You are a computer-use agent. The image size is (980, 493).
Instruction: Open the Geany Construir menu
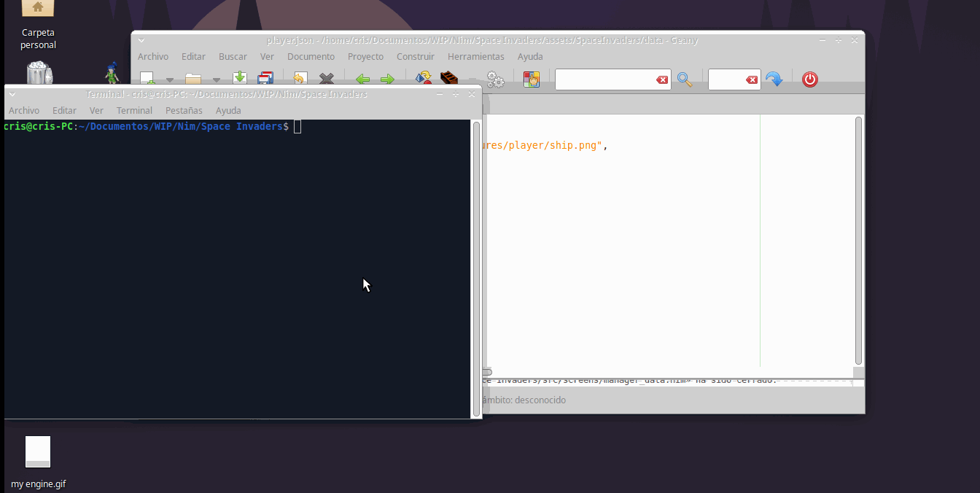[416, 56]
